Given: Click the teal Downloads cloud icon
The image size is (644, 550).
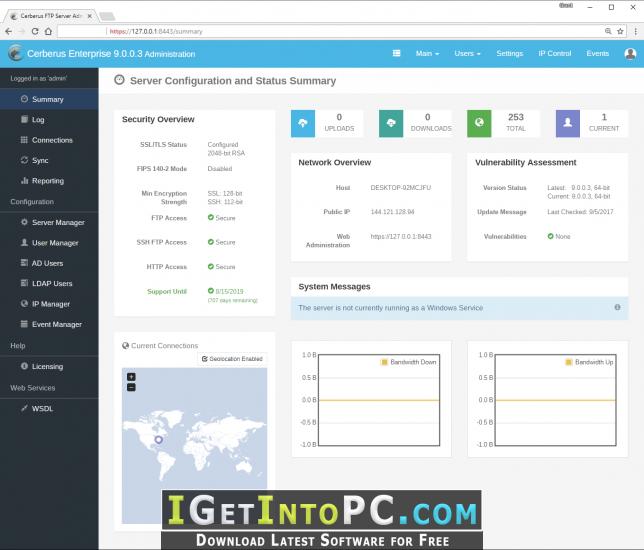Looking at the screenshot, I should (391, 123).
